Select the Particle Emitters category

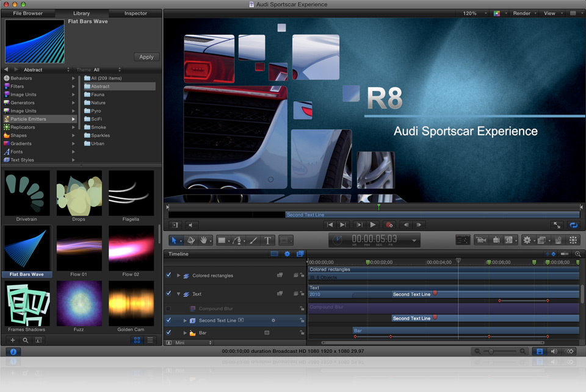tap(40, 119)
